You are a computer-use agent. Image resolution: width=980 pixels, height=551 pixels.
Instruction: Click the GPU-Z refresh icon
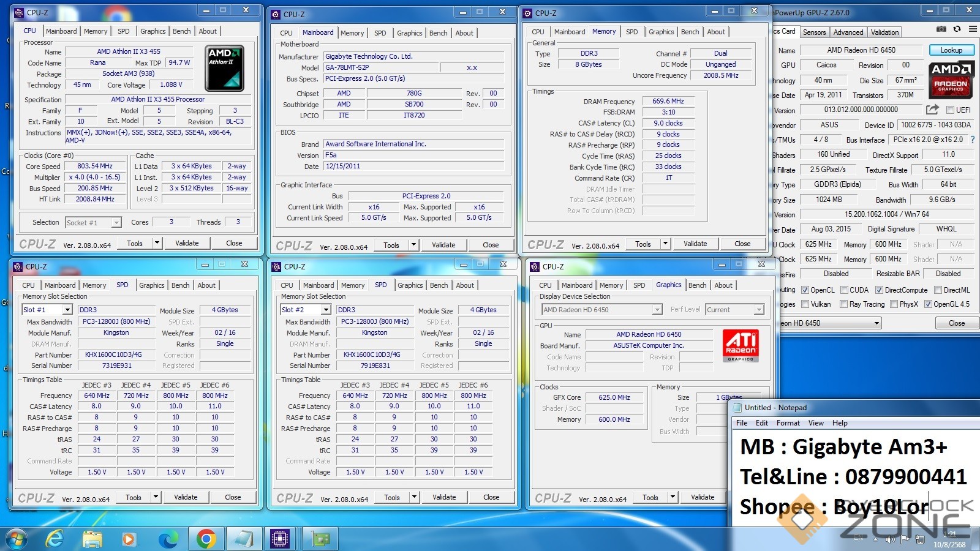coord(957,29)
